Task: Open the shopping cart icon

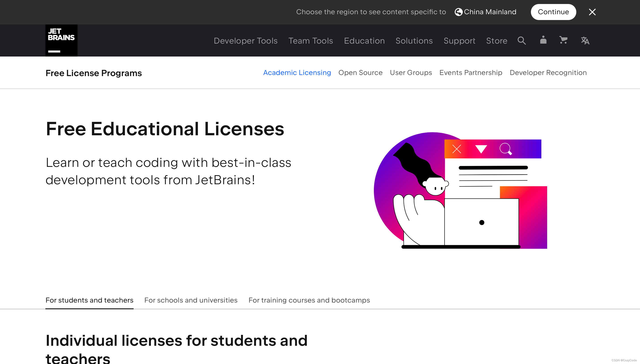Action: click(563, 40)
